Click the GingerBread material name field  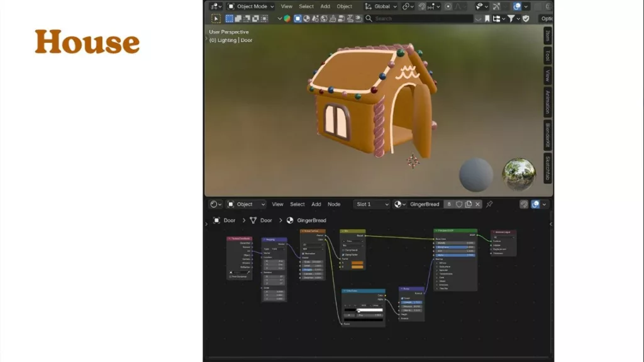425,204
